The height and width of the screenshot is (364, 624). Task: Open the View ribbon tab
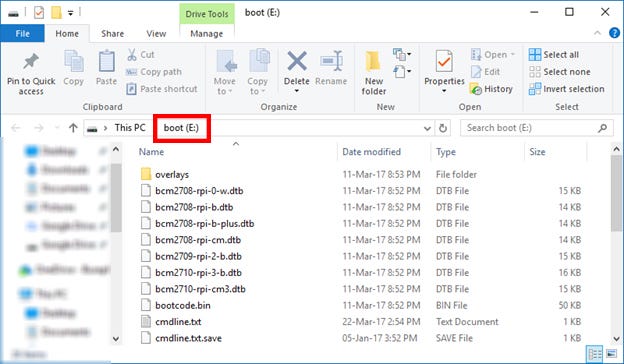click(156, 34)
